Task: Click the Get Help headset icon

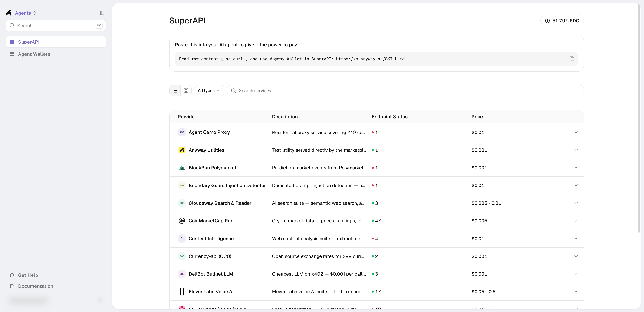Action: [12, 275]
